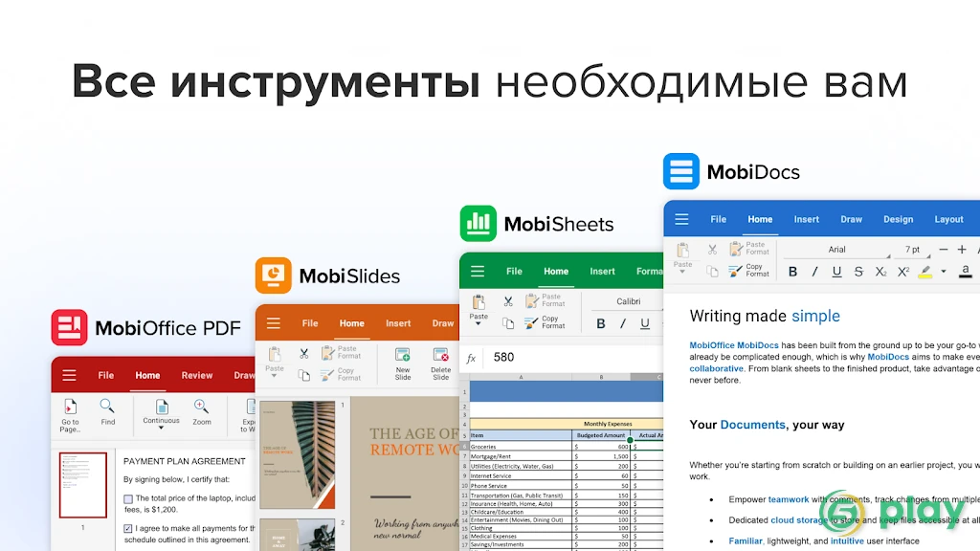Image resolution: width=980 pixels, height=551 pixels.
Task: Open Arial font dropdown in MobiDocs
Action: pyautogui.click(x=836, y=250)
